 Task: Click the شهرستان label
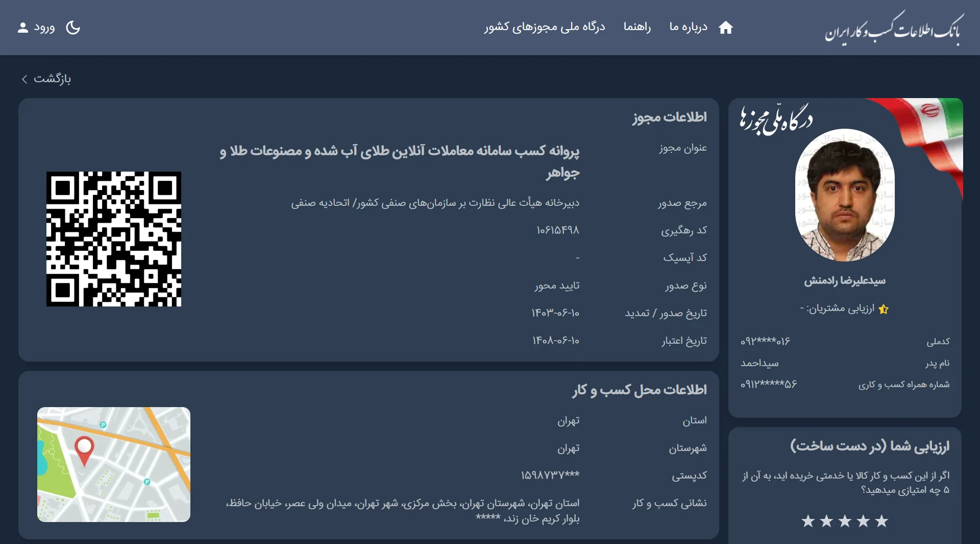[x=688, y=448]
